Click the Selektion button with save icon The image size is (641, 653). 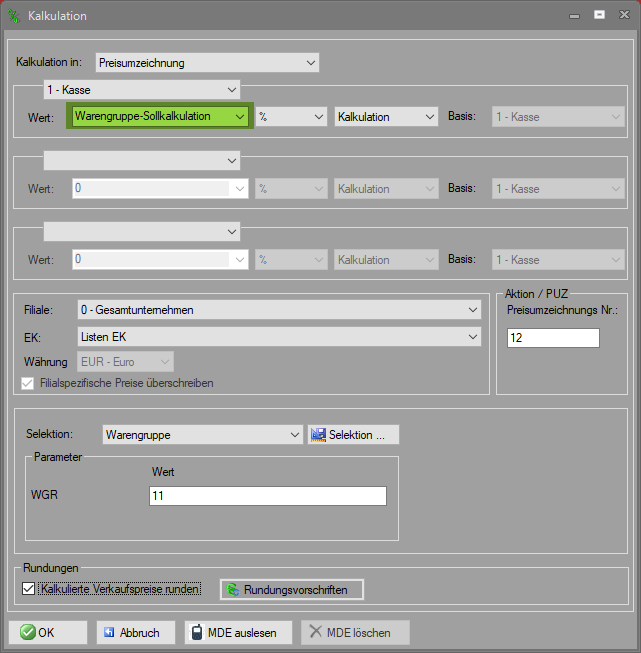point(354,434)
